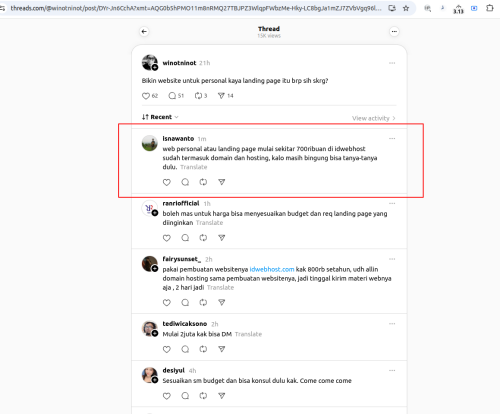Click fairysunset_ profile avatar

click(150, 264)
